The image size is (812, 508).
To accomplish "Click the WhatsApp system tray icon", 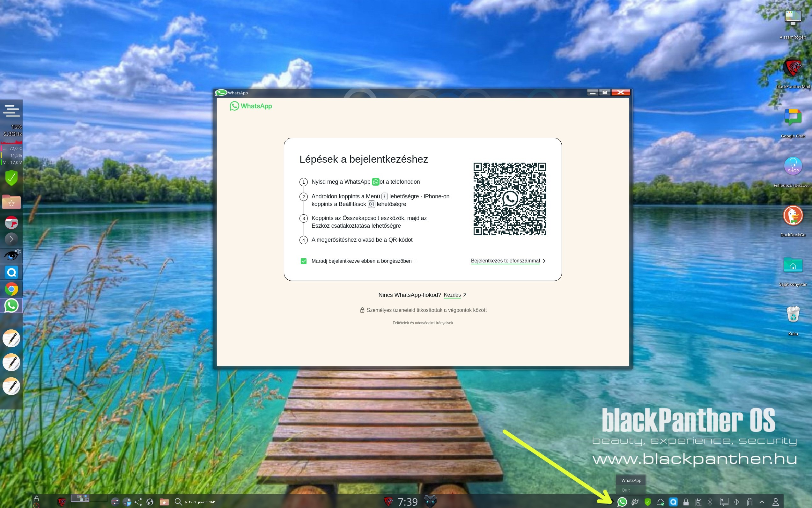I will coord(622,502).
